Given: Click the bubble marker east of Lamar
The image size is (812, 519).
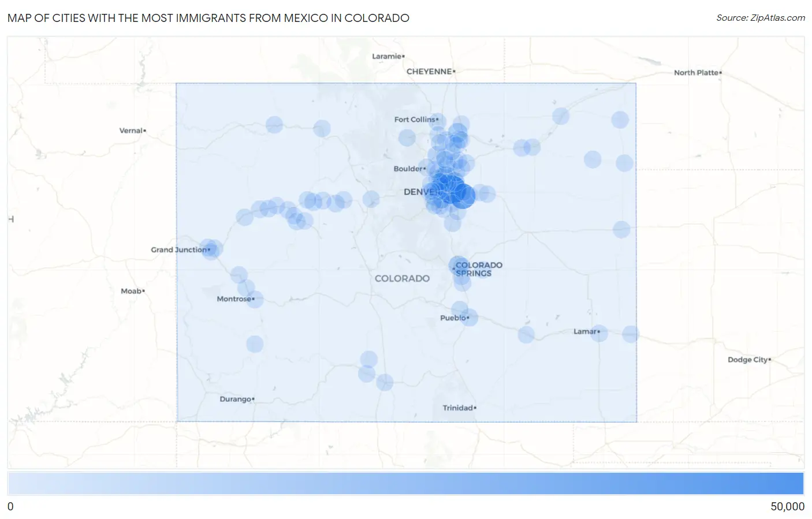Looking at the screenshot, I should (631, 334).
